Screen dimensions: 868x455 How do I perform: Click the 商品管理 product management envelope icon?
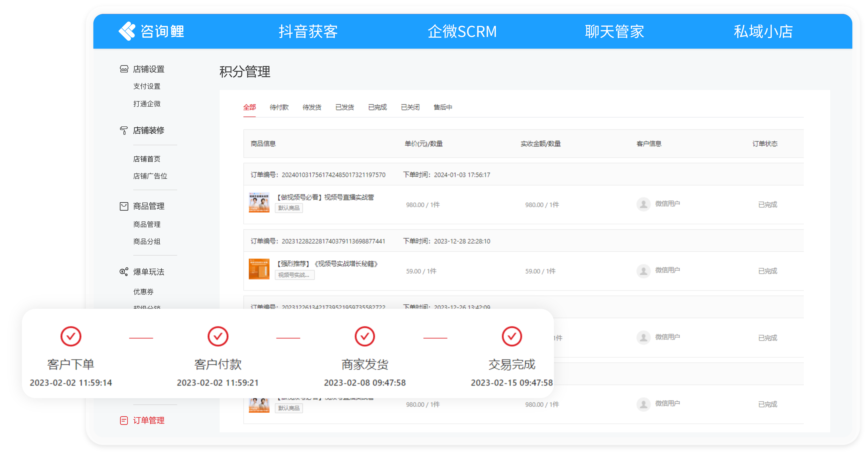(124, 206)
